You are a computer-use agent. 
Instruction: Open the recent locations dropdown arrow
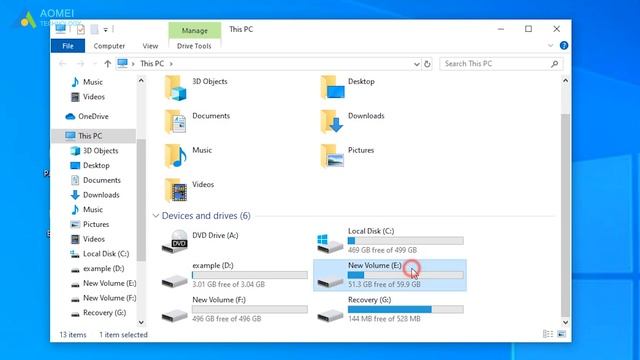[x=95, y=64]
